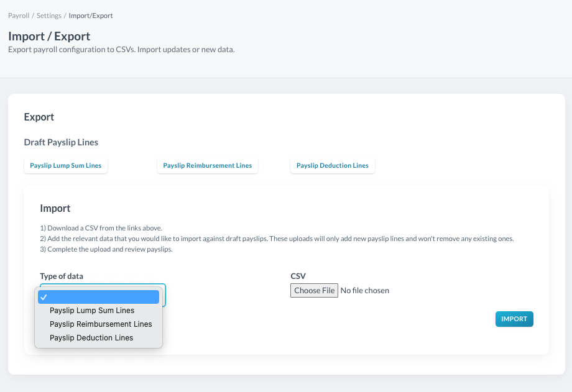
Task: Click the Payroll breadcrumb link
Action: (x=19, y=16)
